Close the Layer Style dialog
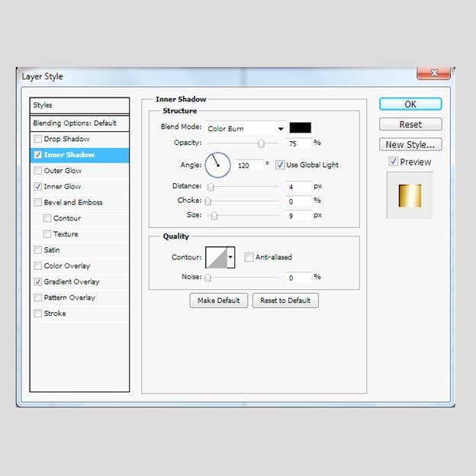Viewport: 476px width, 476px height. click(x=433, y=73)
